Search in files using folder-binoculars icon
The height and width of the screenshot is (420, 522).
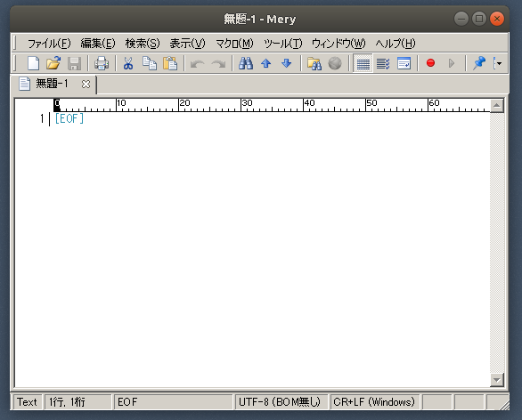click(314, 63)
